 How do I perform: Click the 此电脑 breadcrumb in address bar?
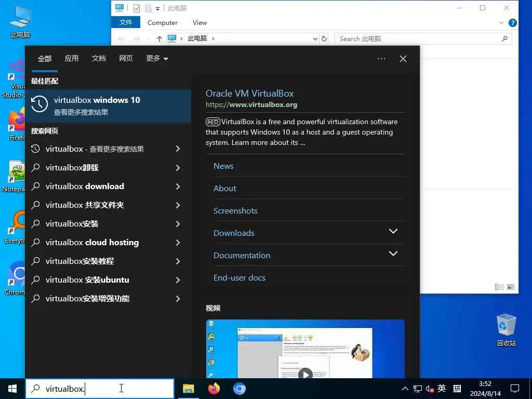pos(197,38)
